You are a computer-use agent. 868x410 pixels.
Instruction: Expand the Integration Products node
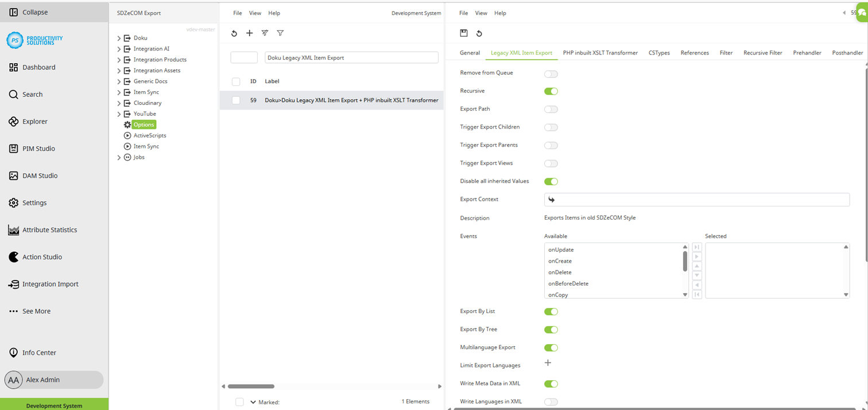point(119,60)
